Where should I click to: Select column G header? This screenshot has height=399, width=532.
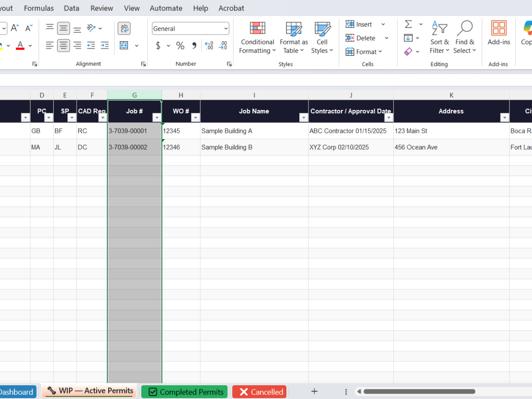coord(135,95)
